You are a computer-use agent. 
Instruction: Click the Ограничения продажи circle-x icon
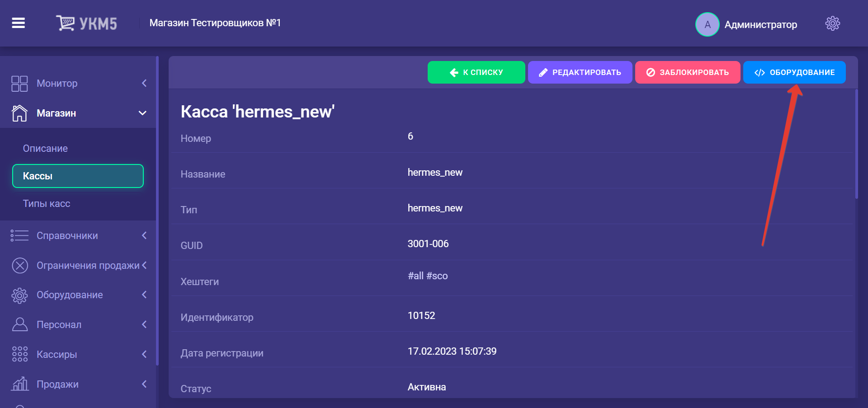[x=20, y=266]
